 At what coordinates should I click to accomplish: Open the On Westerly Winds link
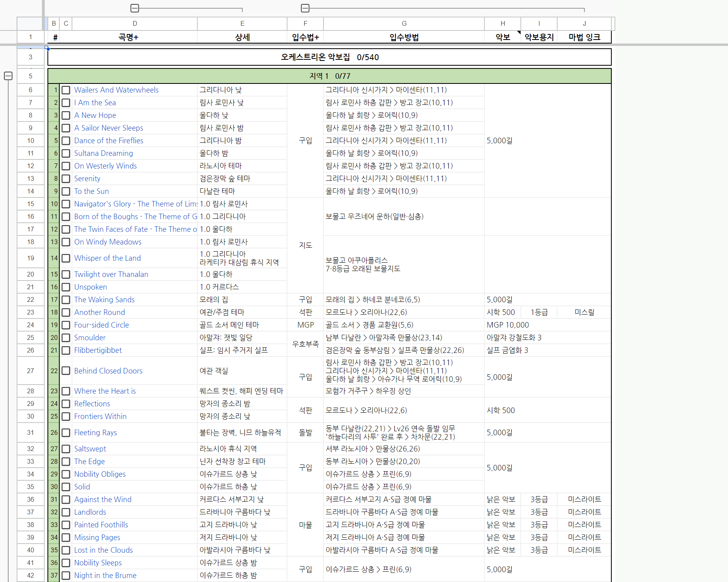pyautogui.click(x=106, y=166)
